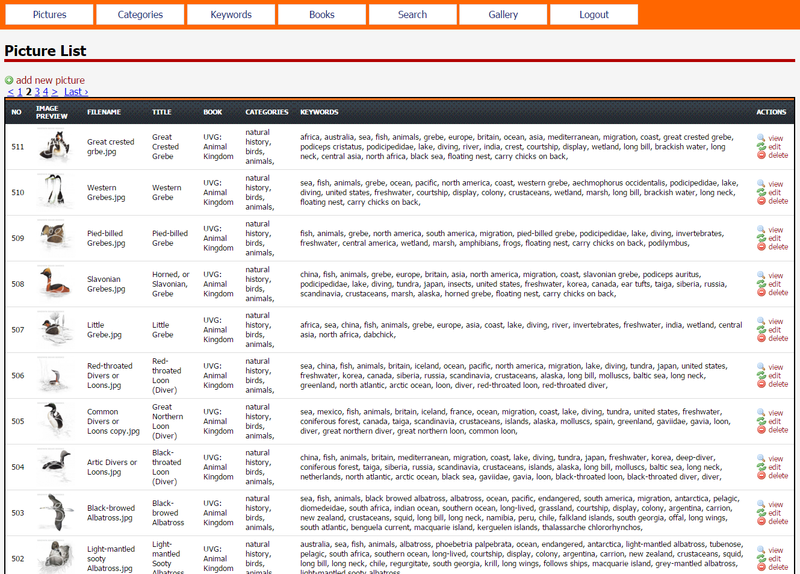Click the FILENAME column header
Screen dimensions: 800x574
coord(104,112)
